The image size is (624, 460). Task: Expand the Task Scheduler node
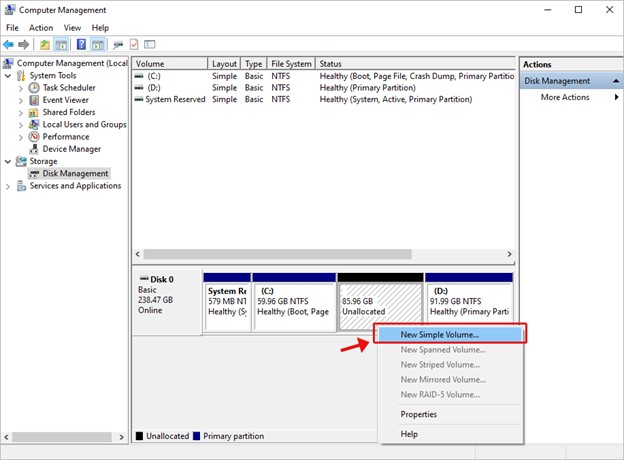click(21, 88)
